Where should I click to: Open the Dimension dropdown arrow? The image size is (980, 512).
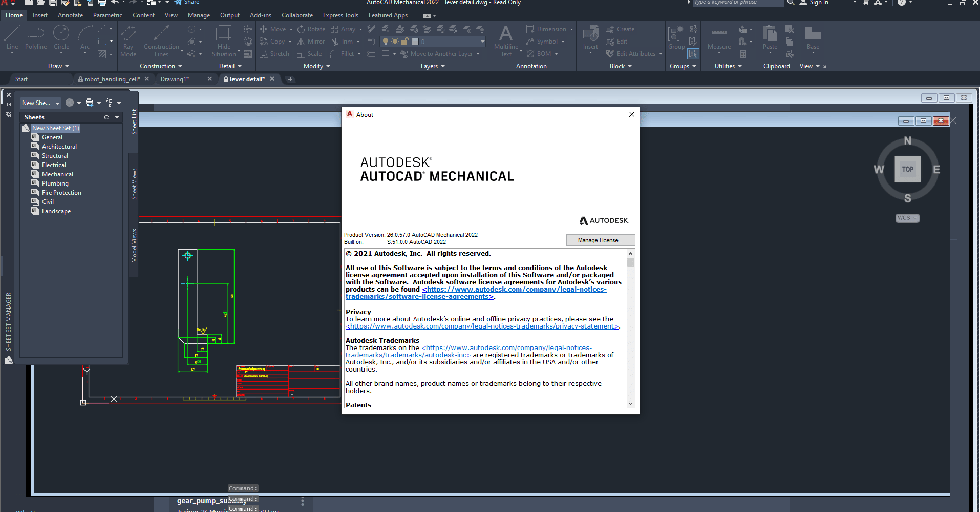click(571, 29)
